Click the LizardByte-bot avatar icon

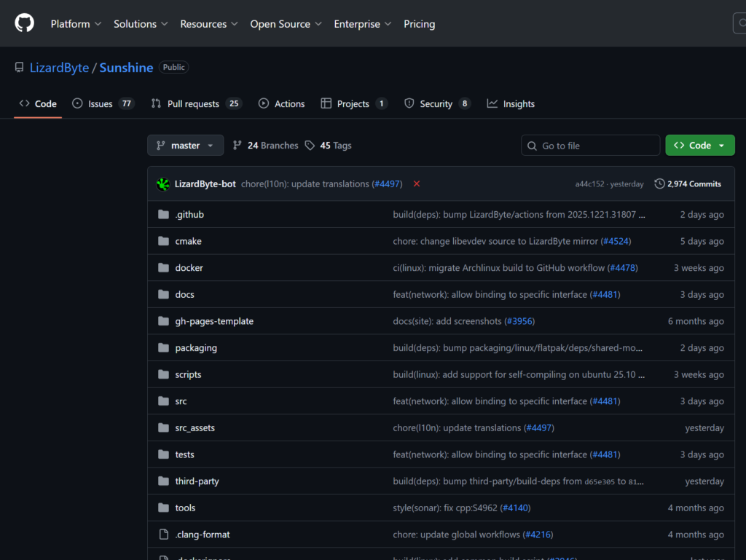(x=163, y=184)
